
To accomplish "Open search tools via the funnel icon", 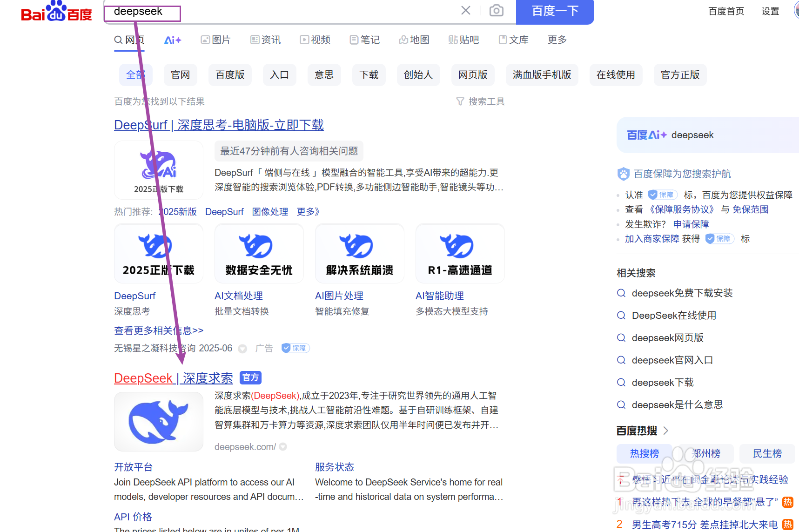I will [460, 101].
